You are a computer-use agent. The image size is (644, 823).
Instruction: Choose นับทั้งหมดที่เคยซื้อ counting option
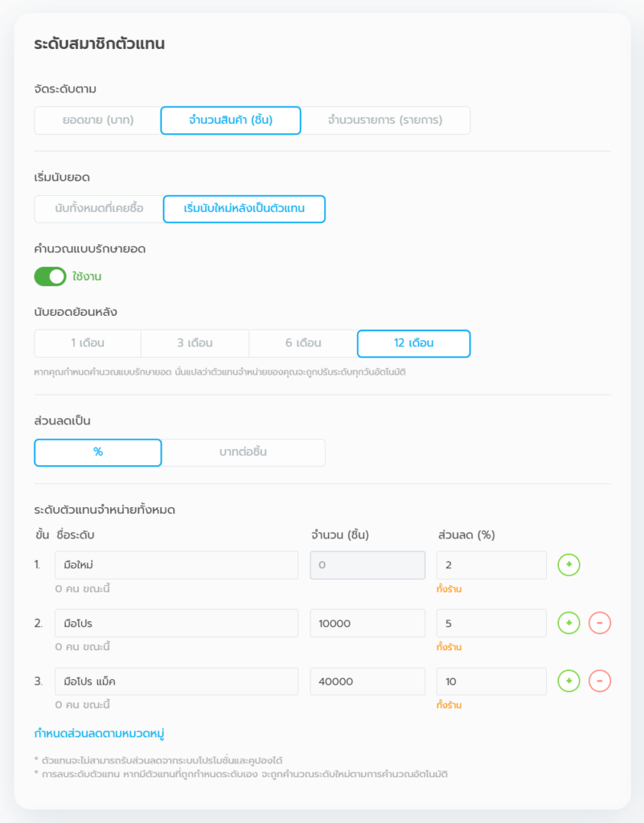99,209
